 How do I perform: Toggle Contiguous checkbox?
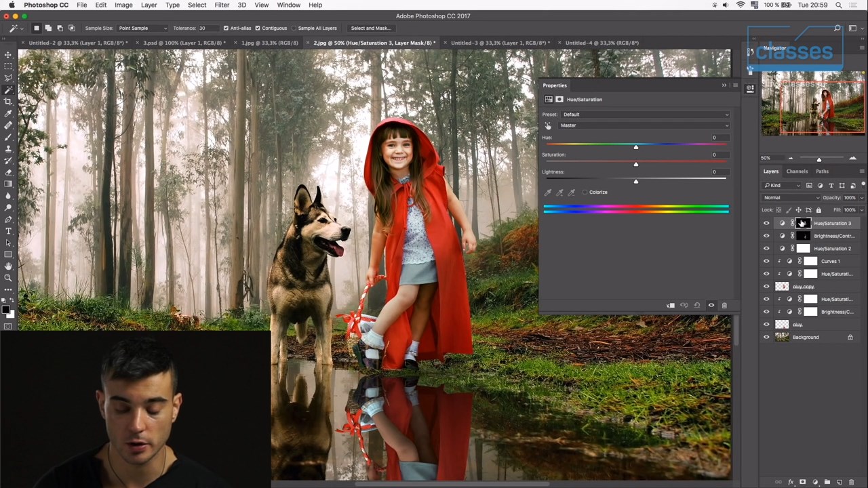(x=258, y=28)
